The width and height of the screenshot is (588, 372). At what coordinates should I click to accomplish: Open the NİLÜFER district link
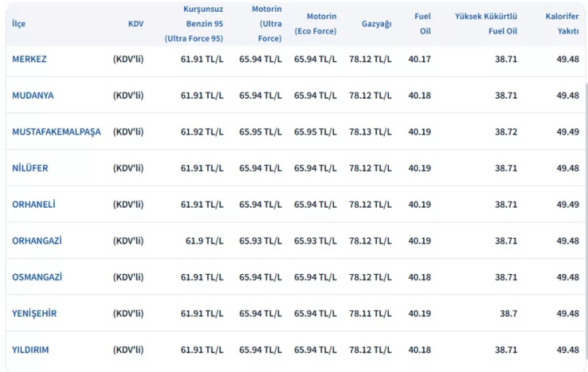pos(30,168)
